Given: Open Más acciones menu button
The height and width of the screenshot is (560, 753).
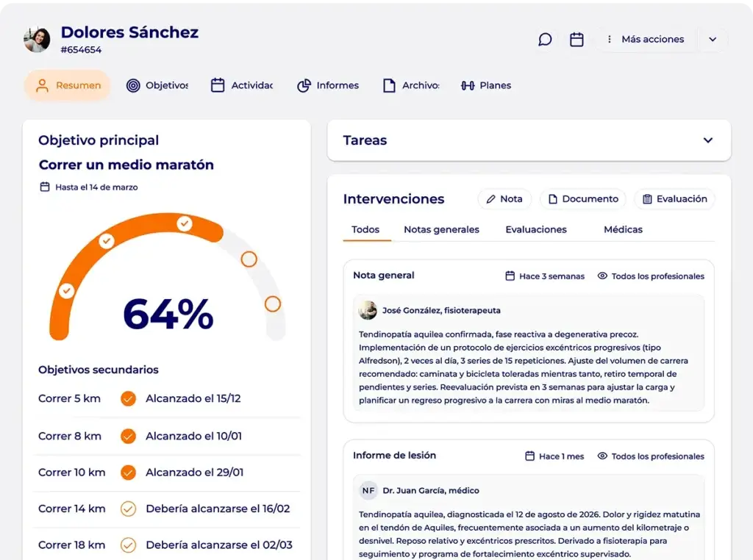Looking at the screenshot, I should pos(646,40).
